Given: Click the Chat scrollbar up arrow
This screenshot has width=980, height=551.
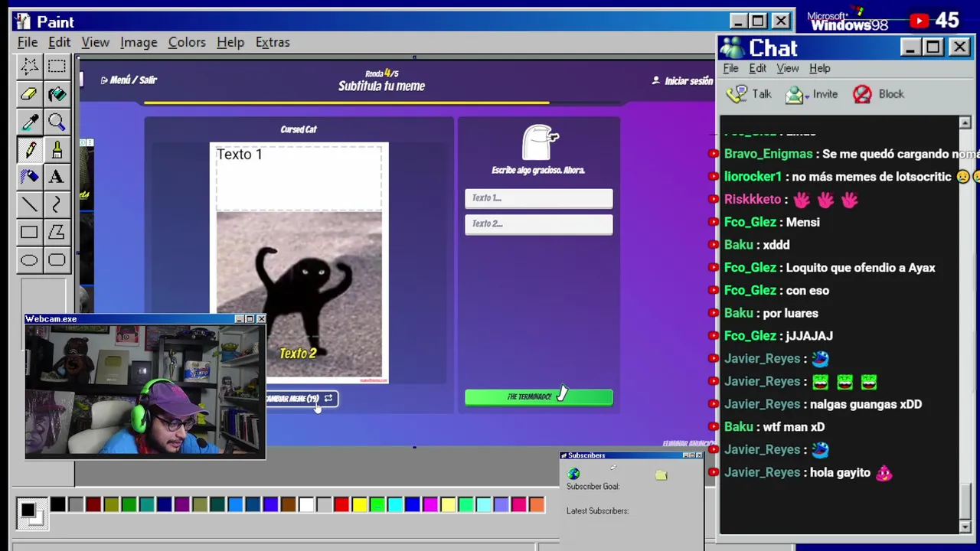Looking at the screenshot, I should (x=965, y=122).
